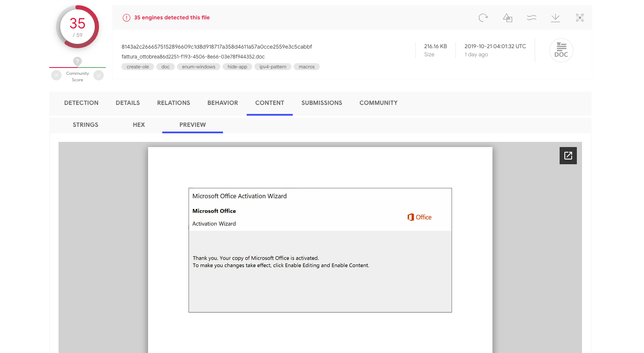644x353 pixels.
Task: Vote malicious with the X community icon
Action: click(x=56, y=76)
